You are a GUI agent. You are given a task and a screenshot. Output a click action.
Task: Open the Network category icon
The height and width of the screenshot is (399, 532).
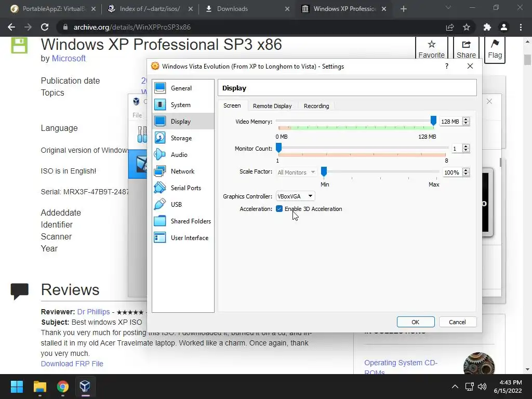pyautogui.click(x=160, y=171)
